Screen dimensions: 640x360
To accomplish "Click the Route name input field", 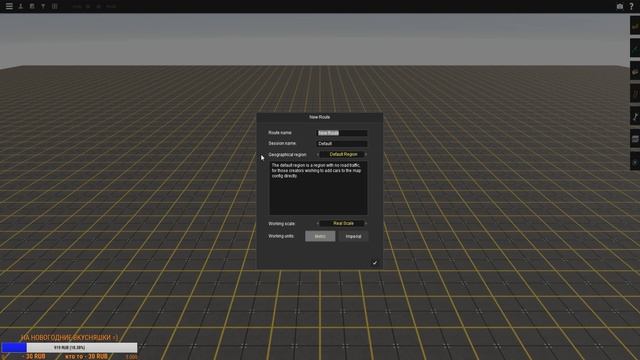I will click(342, 133).
